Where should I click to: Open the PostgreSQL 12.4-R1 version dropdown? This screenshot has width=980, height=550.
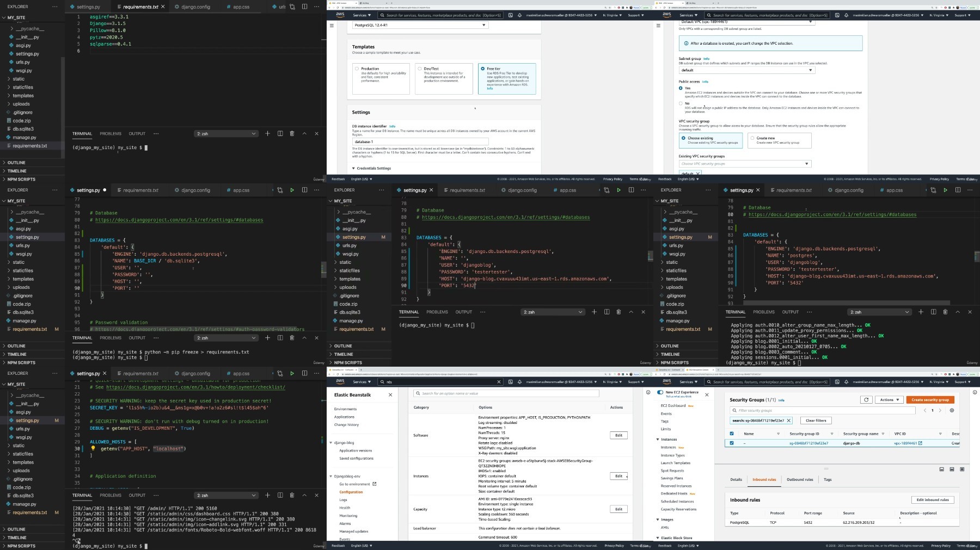(420, 25)
